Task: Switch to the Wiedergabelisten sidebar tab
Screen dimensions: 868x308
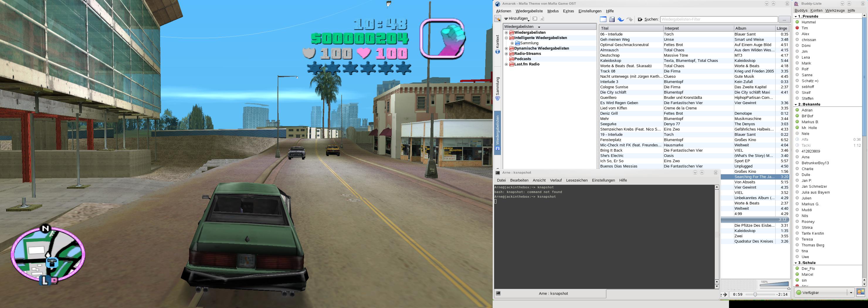Action: pyautogui.click(x=497, y=133)
